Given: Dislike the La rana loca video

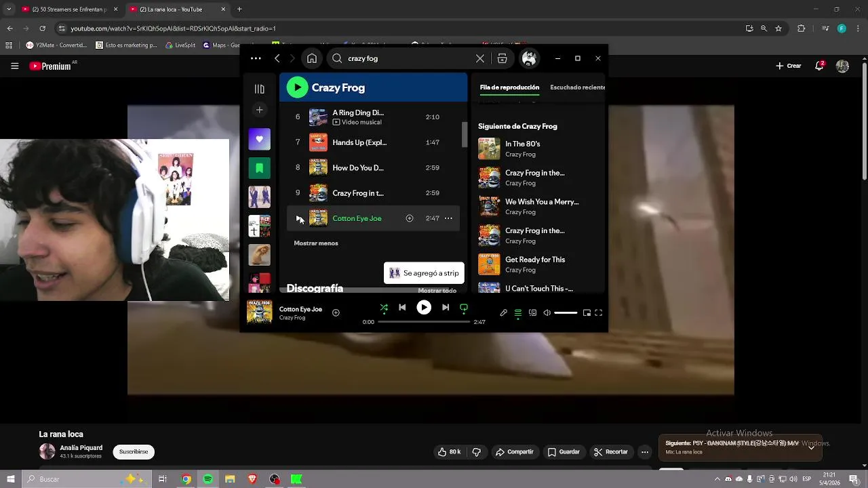Looking at the screenshot, I should [476, 452].
